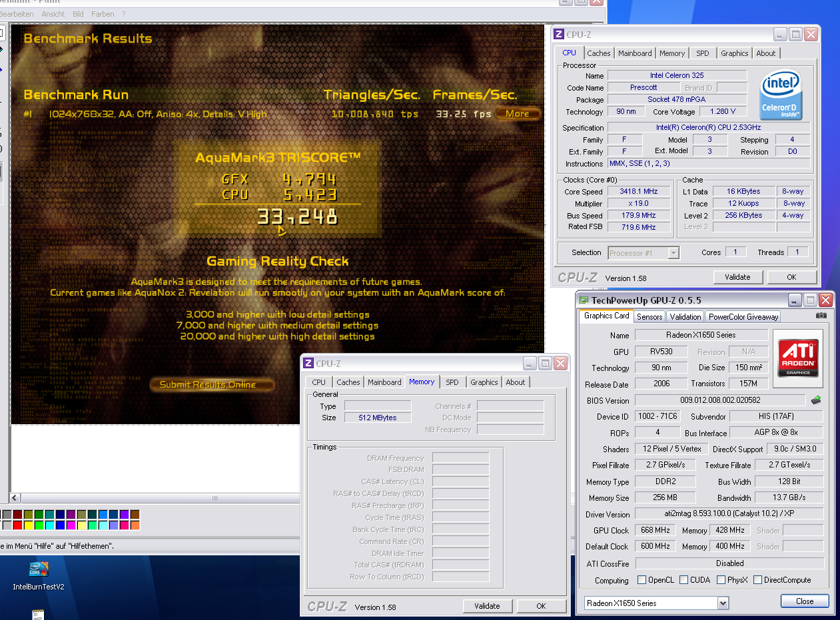Pick the orange color in Paint palette
Image resolution: width=840 pixels, height=620 pixels.
click(x=135, y=525)
